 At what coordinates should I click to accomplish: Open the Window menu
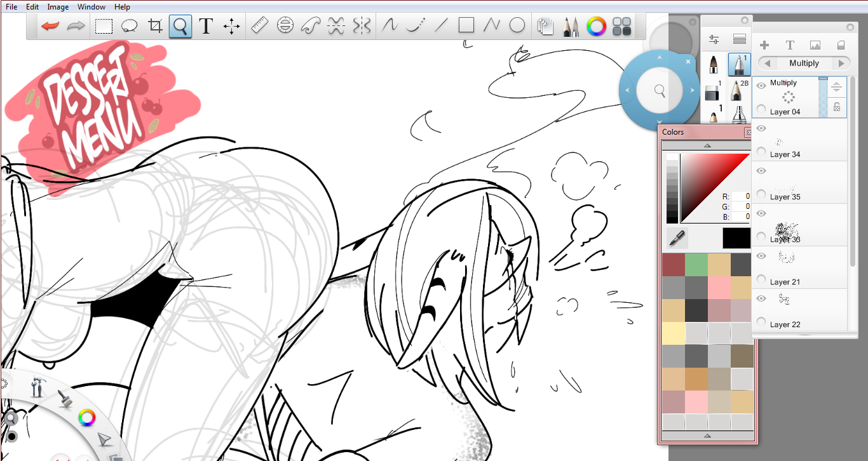[92, 7]
